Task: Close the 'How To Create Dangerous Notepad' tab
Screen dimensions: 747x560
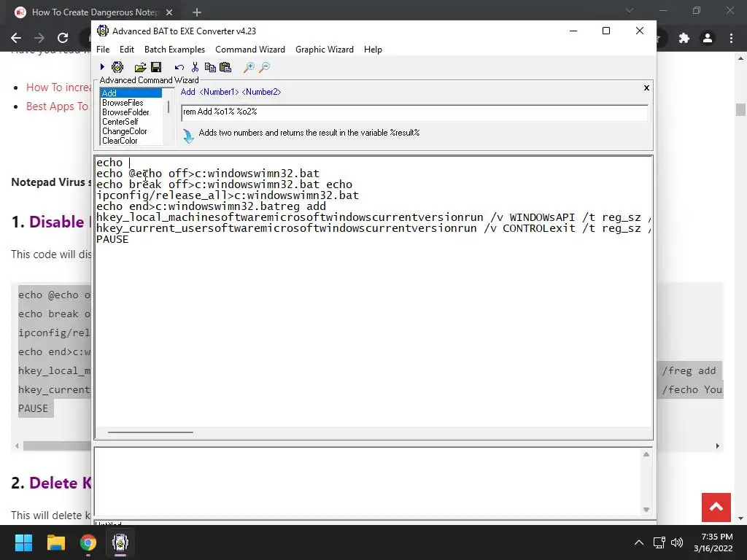Action: tap(169, 12)
